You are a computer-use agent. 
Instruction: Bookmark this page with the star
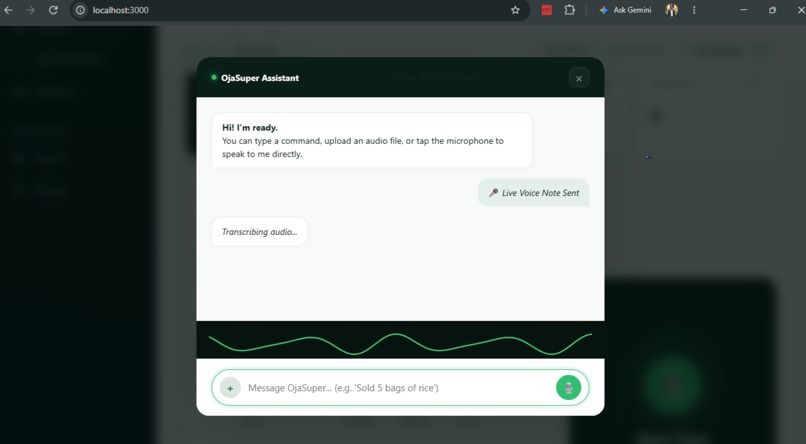(515, 10)
